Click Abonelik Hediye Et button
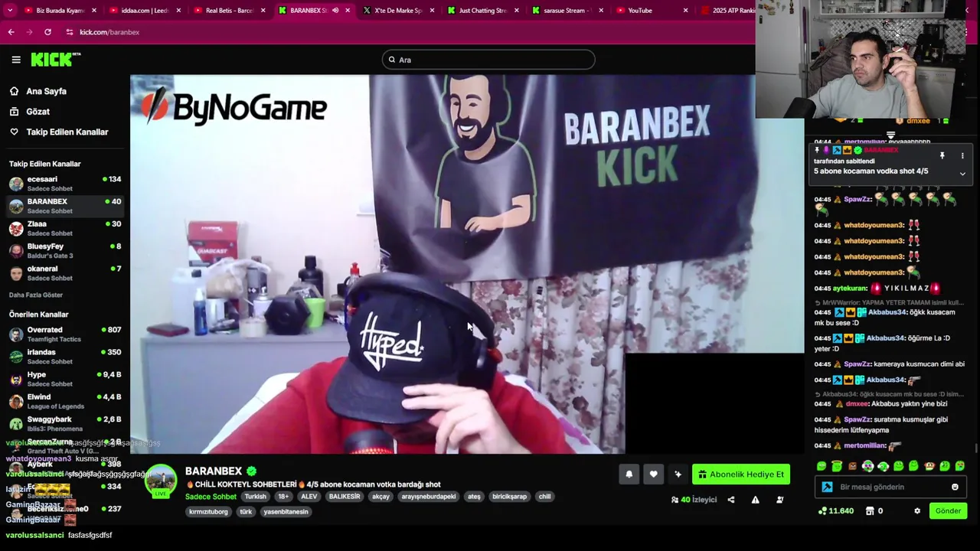 tap(741, 474)
